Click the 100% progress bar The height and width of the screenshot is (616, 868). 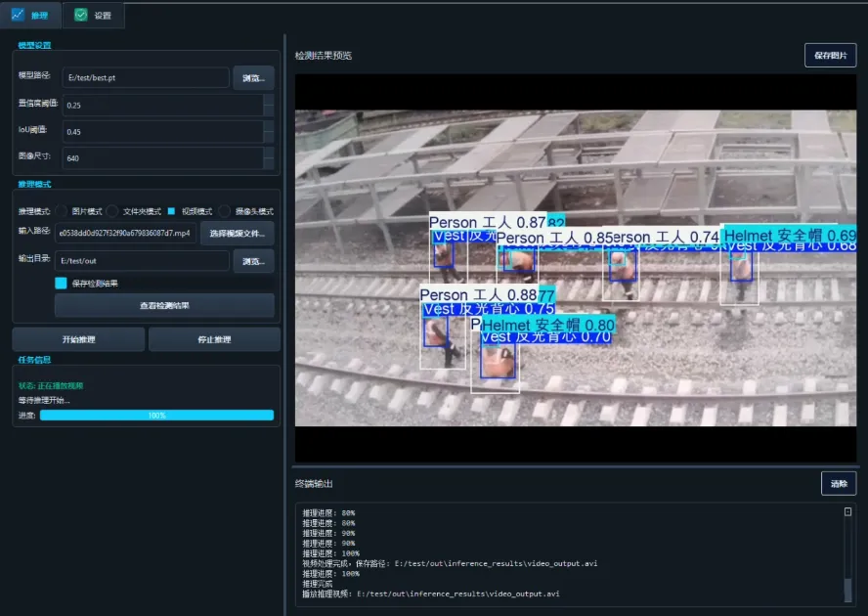pos(156,415)
